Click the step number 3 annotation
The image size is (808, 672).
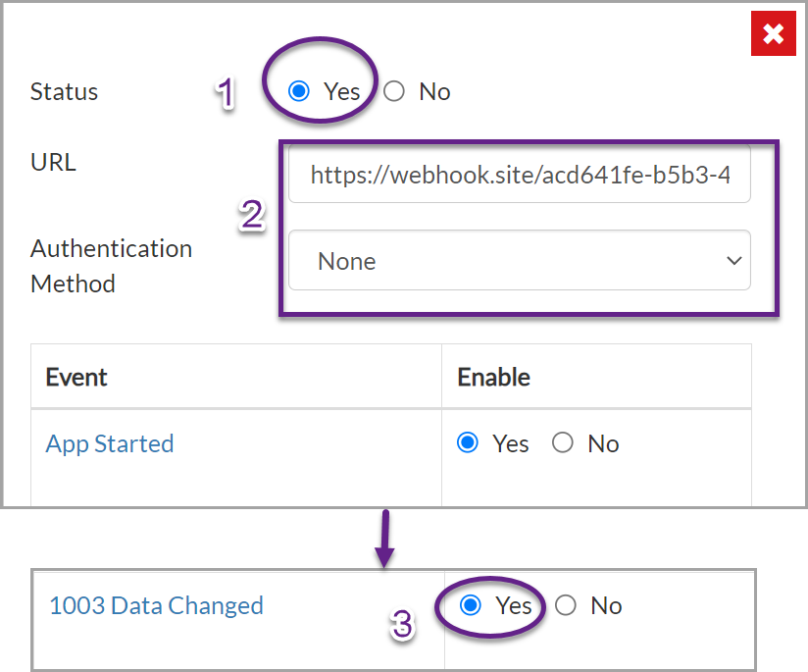tap(402, 624)
